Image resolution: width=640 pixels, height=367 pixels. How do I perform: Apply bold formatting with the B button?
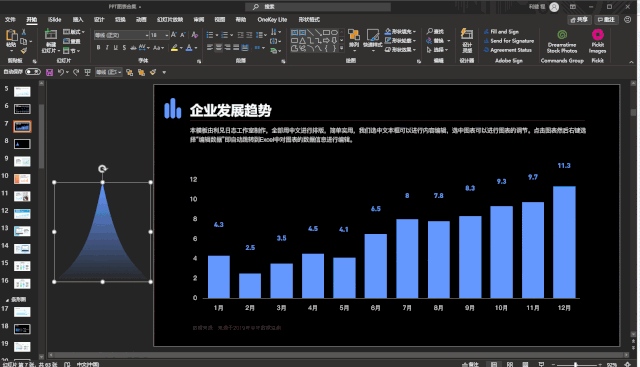pyautogui.click(x=98, y=48)
